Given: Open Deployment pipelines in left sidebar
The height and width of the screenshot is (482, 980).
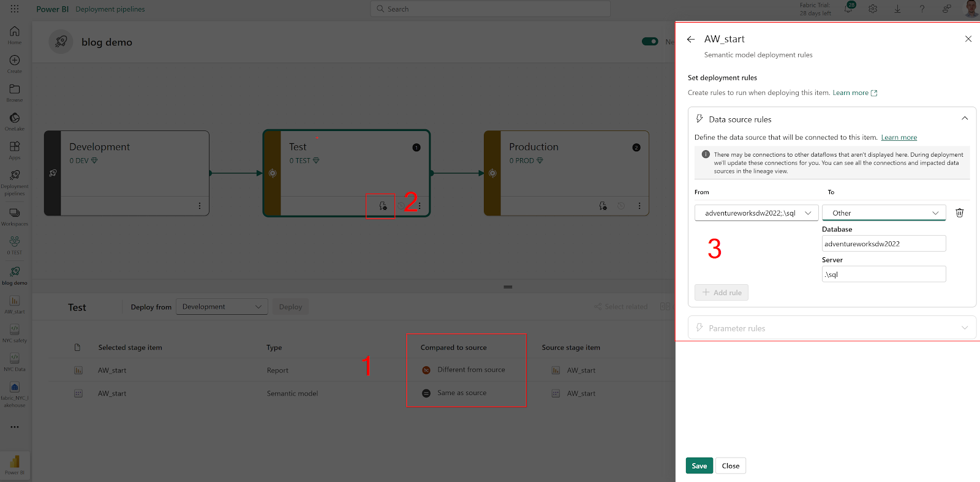Looking at the screenshot, I should [x=15, y=183].
